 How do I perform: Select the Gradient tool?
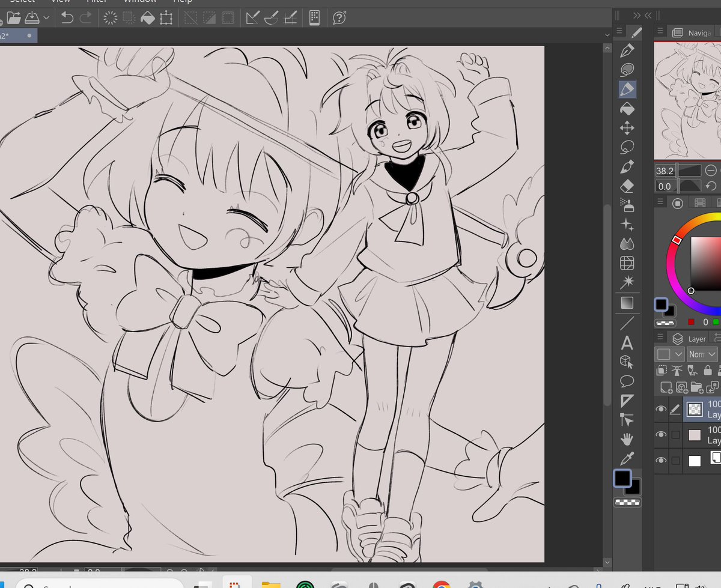pos(627,303)
